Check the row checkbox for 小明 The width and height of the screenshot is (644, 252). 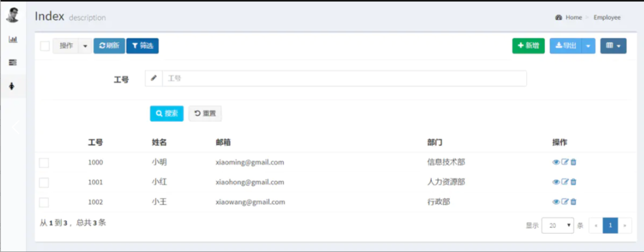click(x=44, y=163)
